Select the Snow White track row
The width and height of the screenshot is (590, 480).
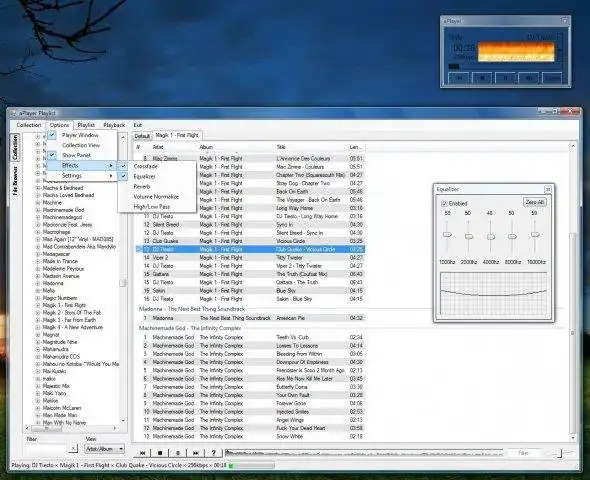250,436
